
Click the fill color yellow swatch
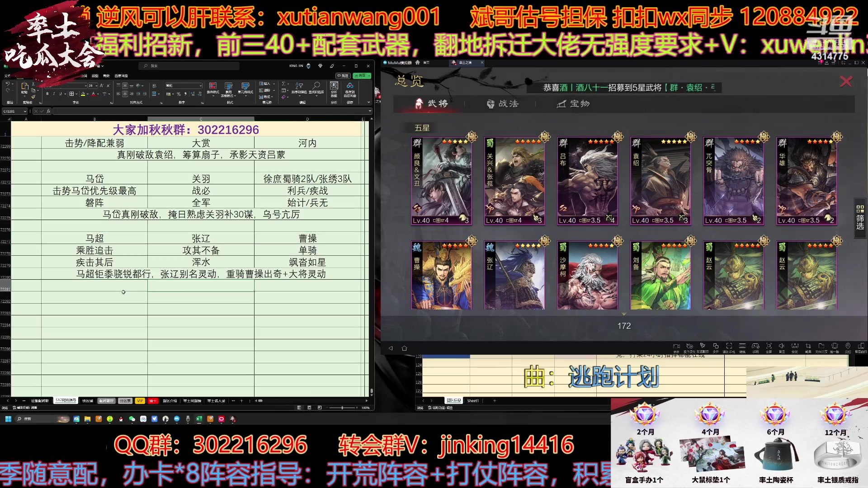83,94
